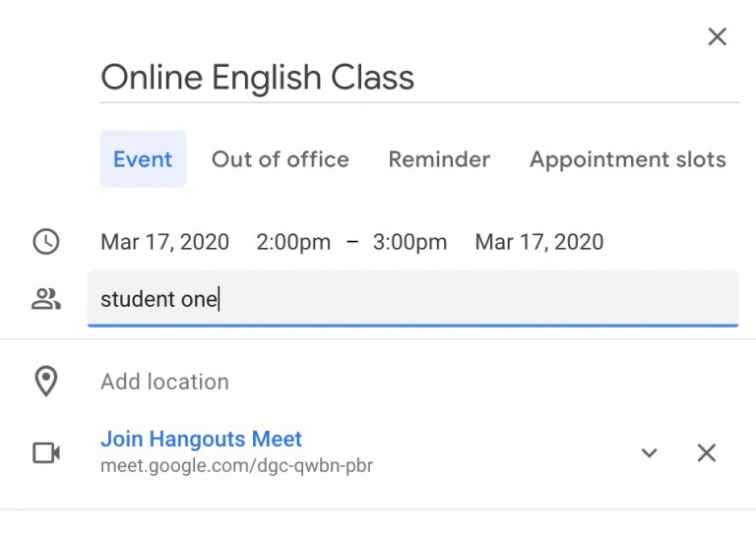
Task: Open the 3:00pm end time picker
Action: point(409,242)
